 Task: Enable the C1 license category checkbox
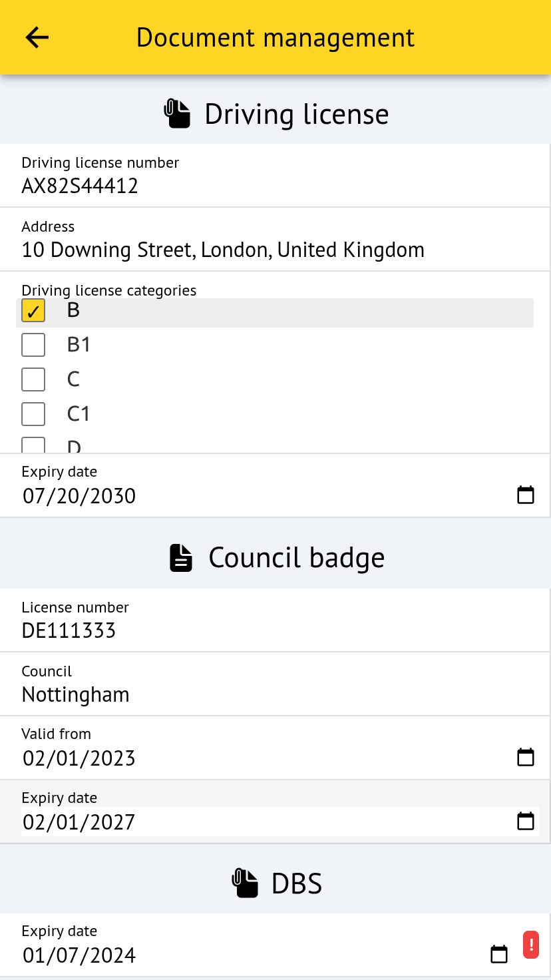pos(33,414)
